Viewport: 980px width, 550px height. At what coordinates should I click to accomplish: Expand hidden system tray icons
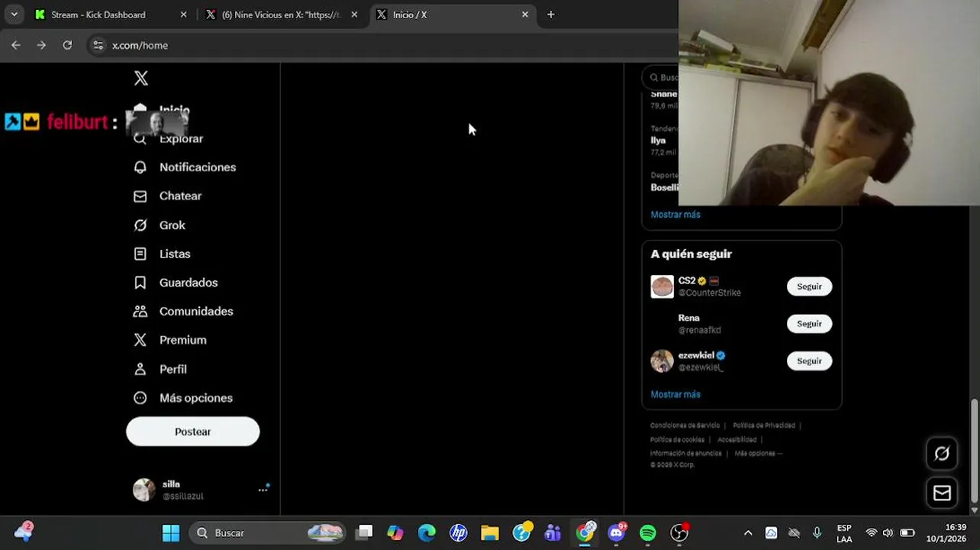pyautogui.click(x=748, y=532)
